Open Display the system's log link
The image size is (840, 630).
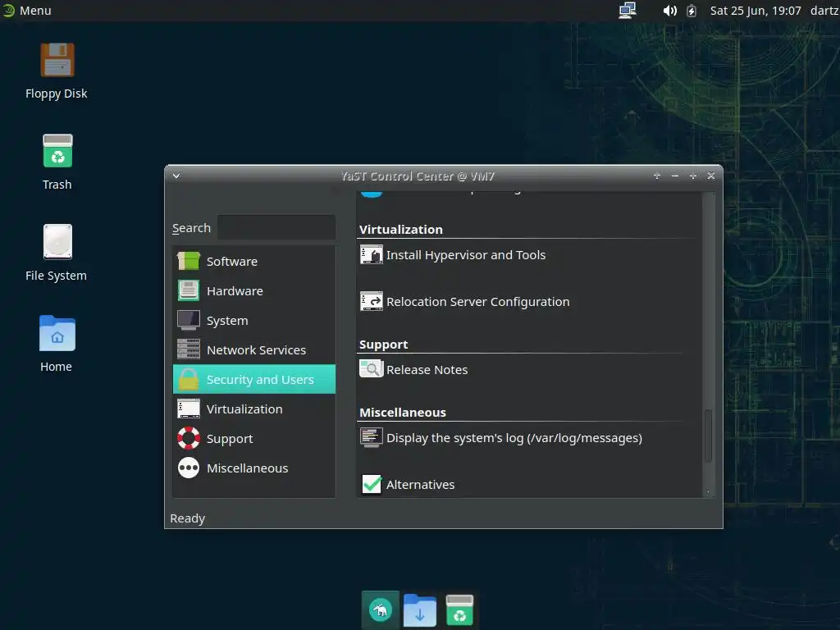[514, 438]
